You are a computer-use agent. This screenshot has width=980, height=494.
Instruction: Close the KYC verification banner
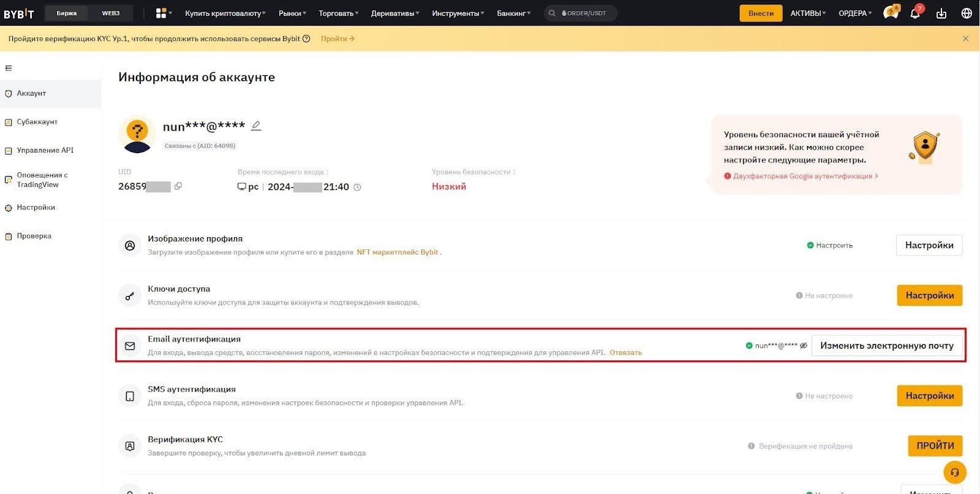[966, 39]
